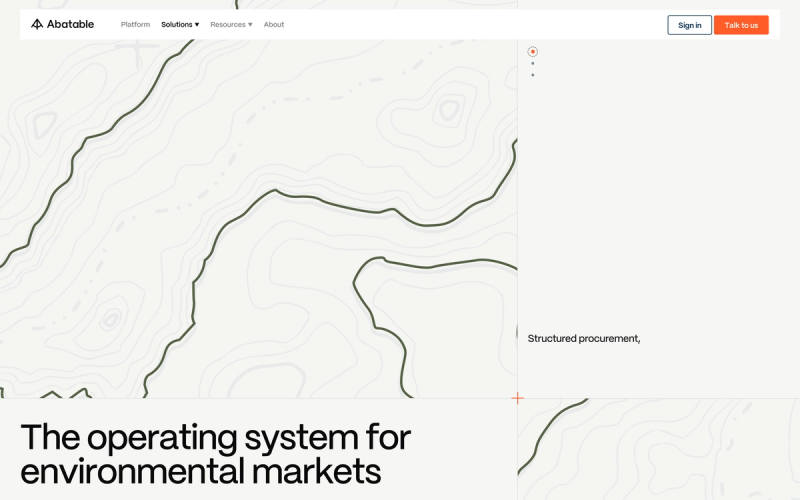Open the Solutions menu label
This screenshot has height=500, width=800.
click(177, 24)
